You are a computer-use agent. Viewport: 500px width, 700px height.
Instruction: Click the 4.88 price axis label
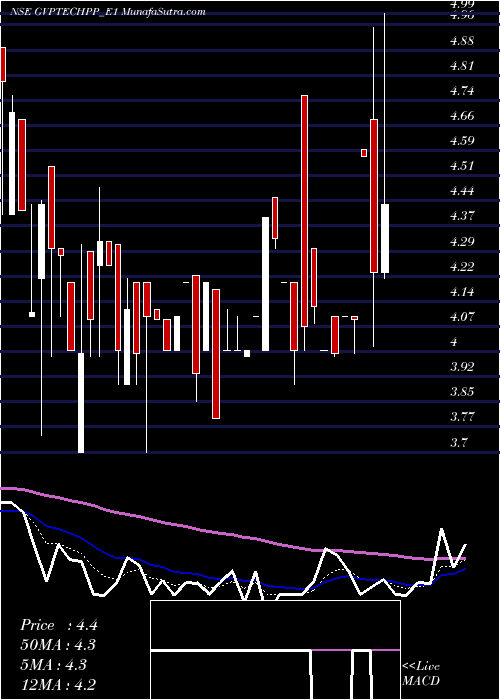[x=461, y=41]
